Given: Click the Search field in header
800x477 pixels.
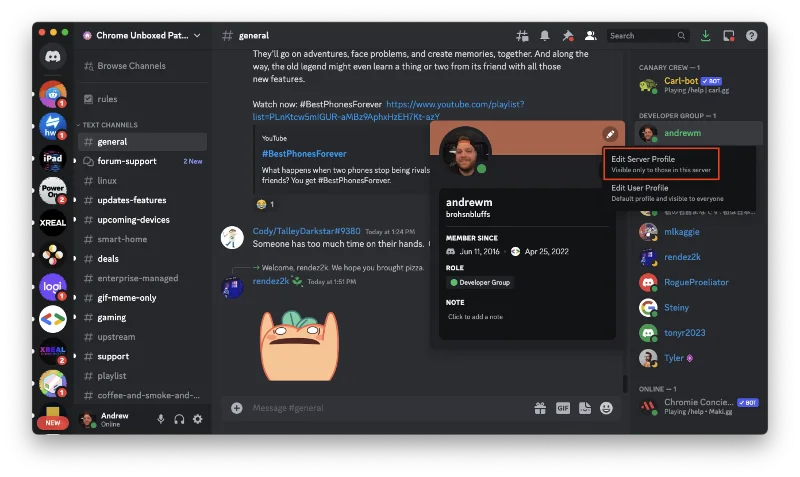Looking at the screenshot, I should pos(647,36).
